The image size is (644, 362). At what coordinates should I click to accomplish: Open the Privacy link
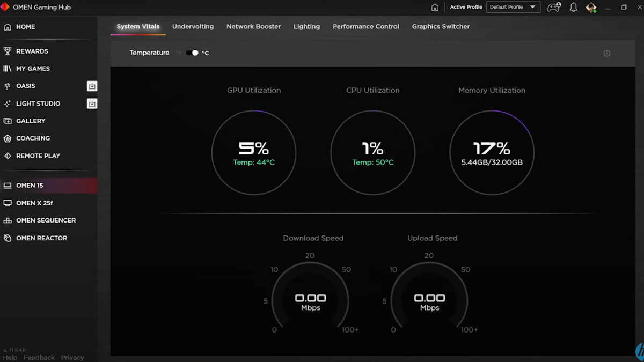click(72, 358)
